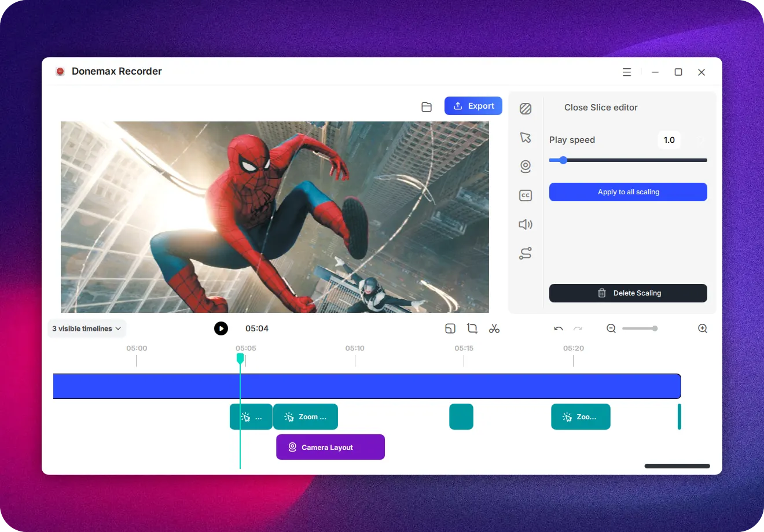Redo the last undone edit

tap(578, 328)
